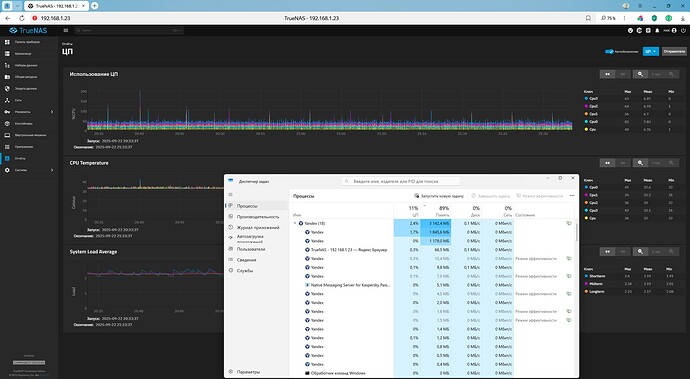Click the Exporters button on reports page
690x379 pixels.
(674, 52)
